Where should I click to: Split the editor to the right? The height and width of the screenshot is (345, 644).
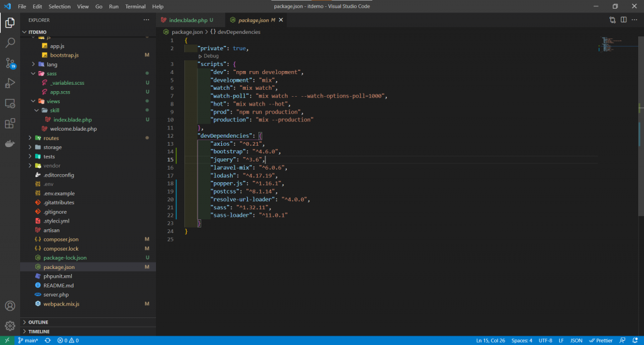[x=623, y=20]
